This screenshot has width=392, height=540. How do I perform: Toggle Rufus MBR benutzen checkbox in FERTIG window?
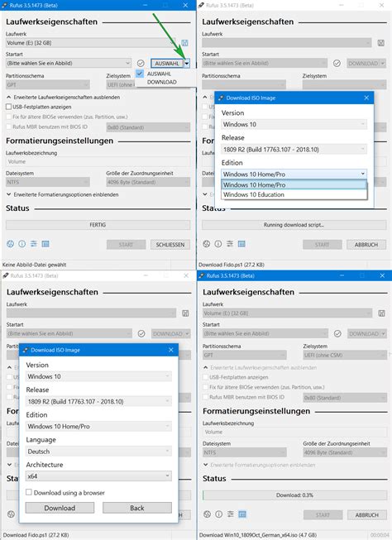[x=8, y=127]
